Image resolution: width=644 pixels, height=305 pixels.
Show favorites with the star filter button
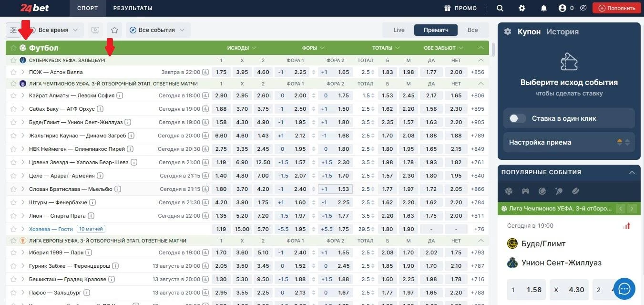(x=114, y=30)
